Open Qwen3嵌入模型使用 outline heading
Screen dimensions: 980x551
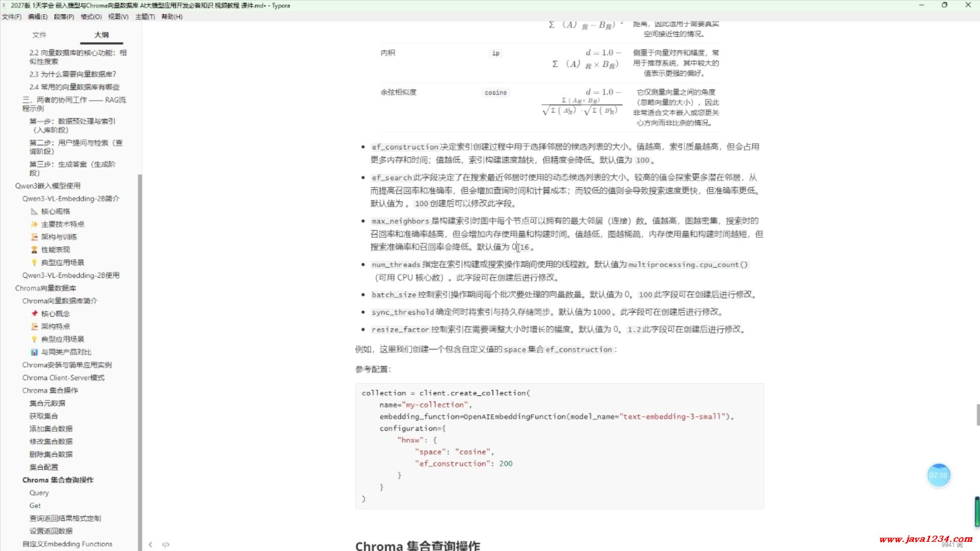[x=47, y=186]
